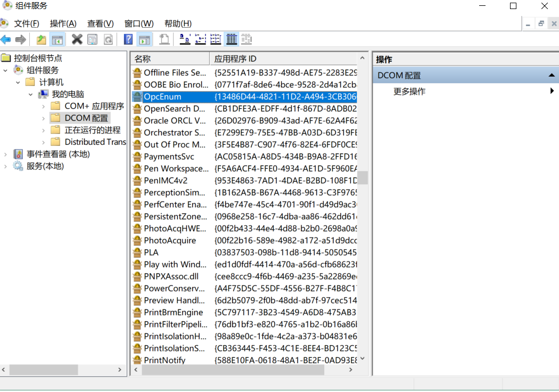This screenshot has width=559, height=392.
Task: Expand 事件查看器 (本地) node
Action: click(5, 154)
